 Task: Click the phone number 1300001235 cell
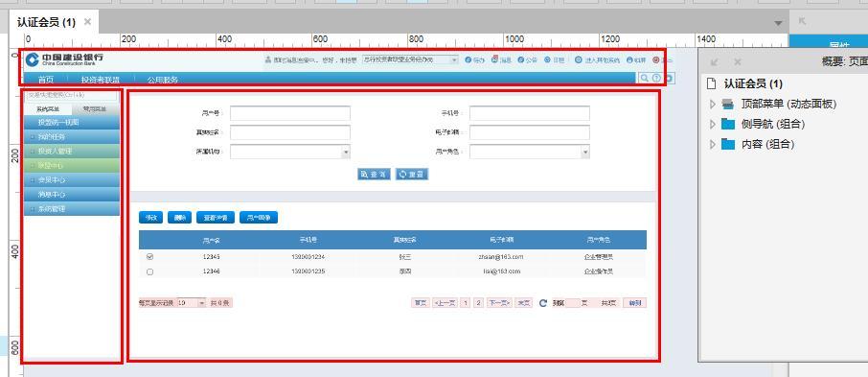pos(308,271)
